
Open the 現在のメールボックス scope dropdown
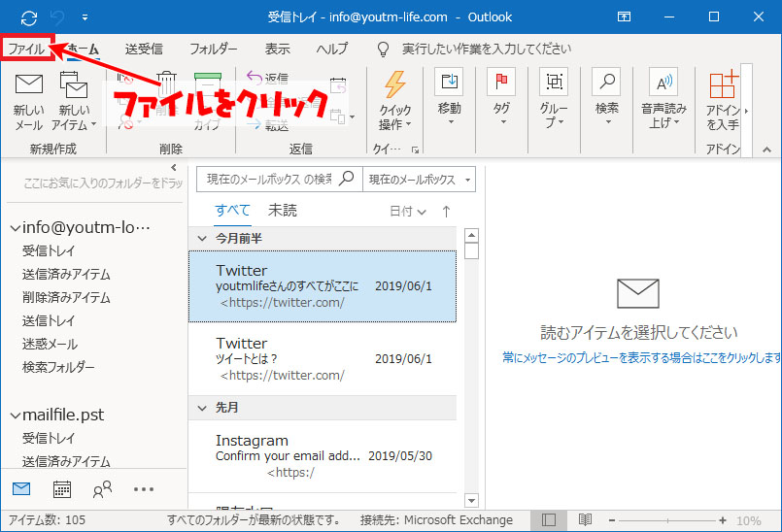pyautogui.click(x=420, y=180)
